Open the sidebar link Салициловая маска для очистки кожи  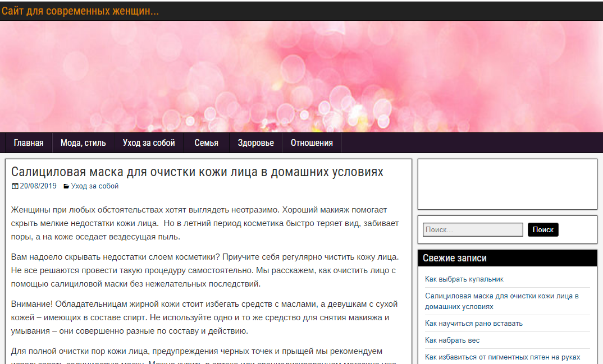click(x=502, y=301)
